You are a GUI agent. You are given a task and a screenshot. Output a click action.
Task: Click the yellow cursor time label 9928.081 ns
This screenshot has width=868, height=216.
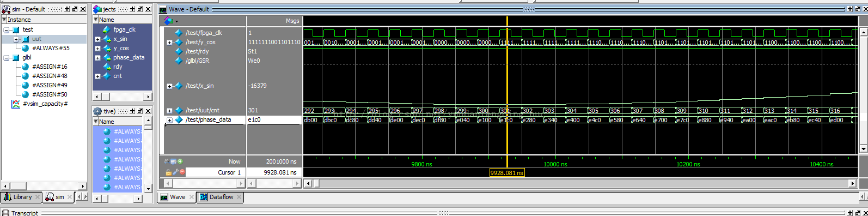click(506, 173)
